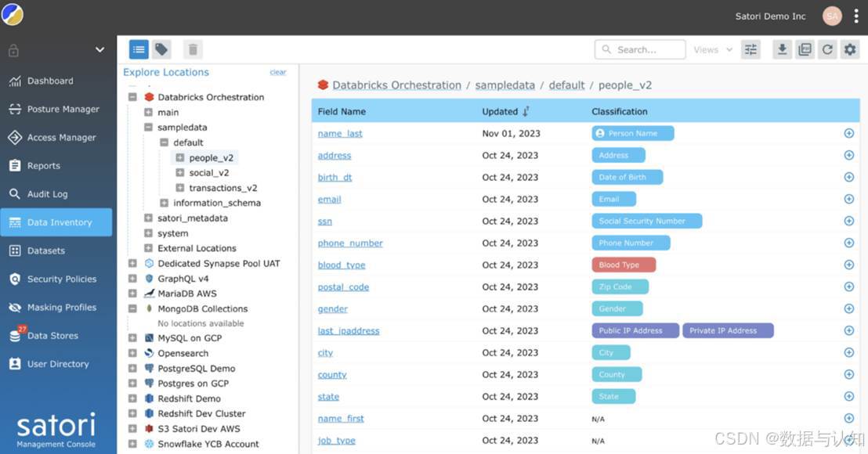Add classification to name_first row plus icon
The height and width of the screenshot is (454, 868).
tap(848, 418)
